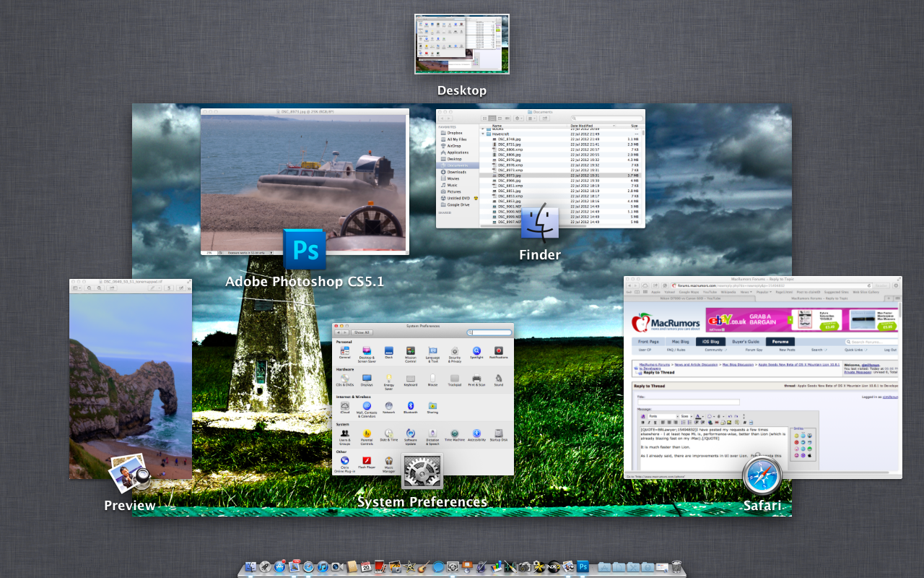Select the Adobe Photoshop CS5.1 window
Viewport: 924px width, 578px height.
[305, 181]
